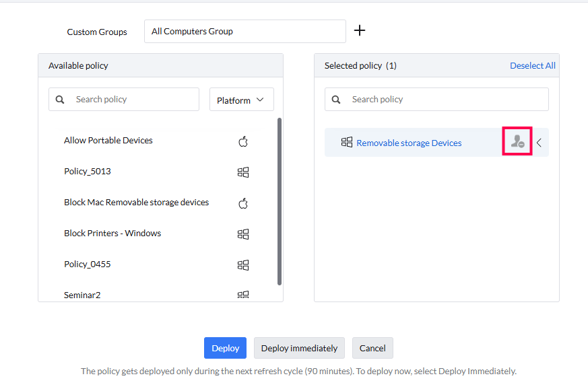Click Windows icon next to Policy_5013
Image resolution: width=588 pixels, height=391 pixels.
[x=243, y=172]
